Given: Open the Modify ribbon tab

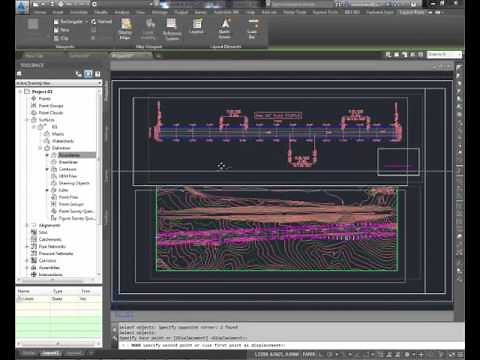Looking at the screenshot, I should [x=101, y=12].
